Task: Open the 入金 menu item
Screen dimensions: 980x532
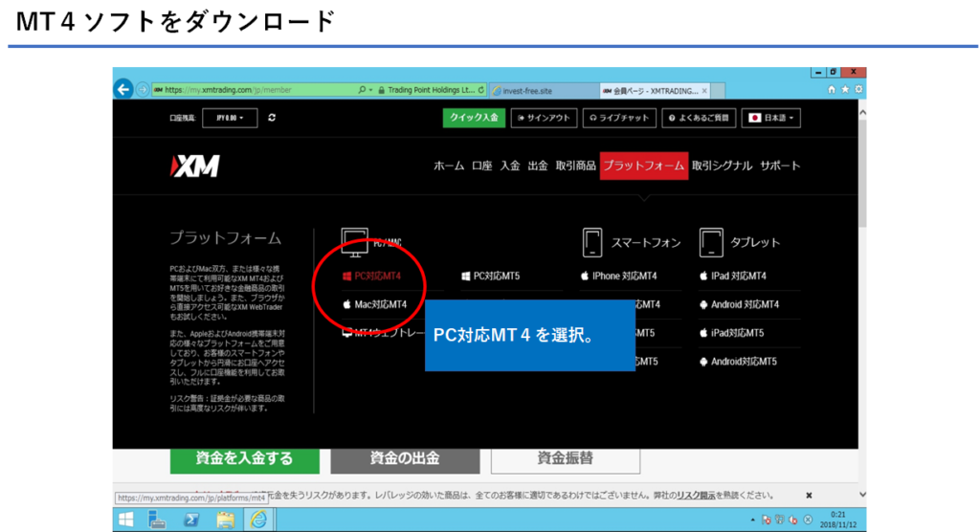Action: pos(510,166)
